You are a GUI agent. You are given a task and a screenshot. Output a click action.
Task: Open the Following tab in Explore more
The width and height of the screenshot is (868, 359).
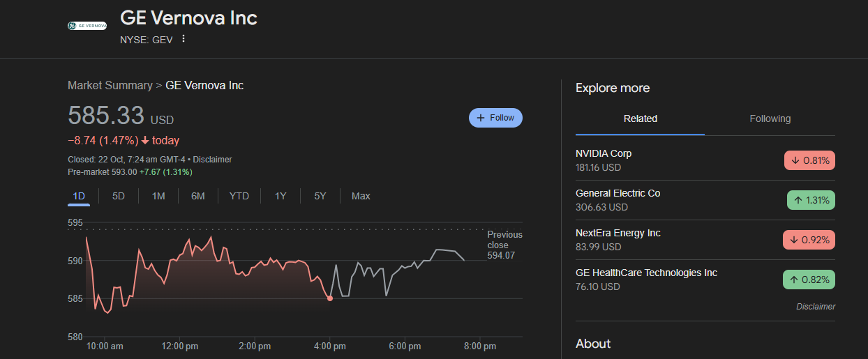770,119
